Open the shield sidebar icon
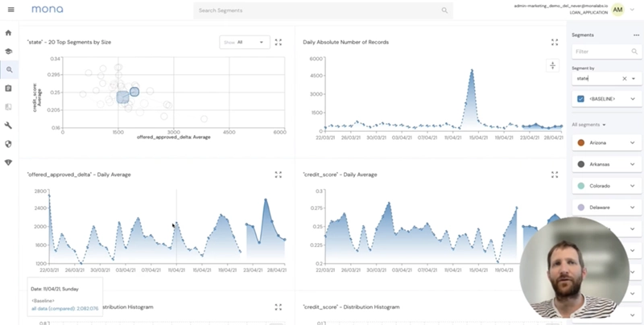 8,144
